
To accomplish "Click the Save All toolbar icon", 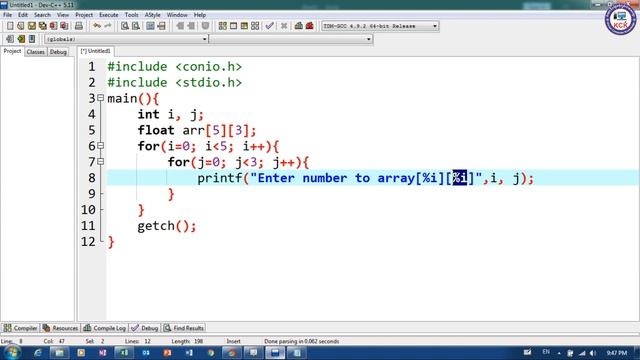I will (42, 26).
